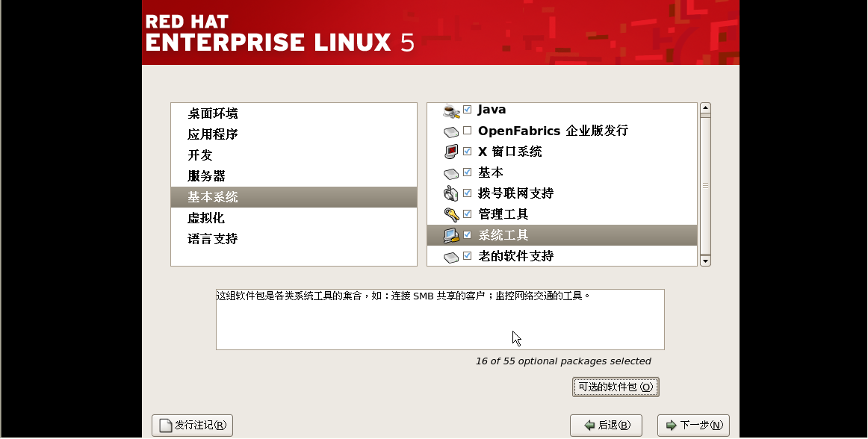Click the 下一步 button

(692, 425)
